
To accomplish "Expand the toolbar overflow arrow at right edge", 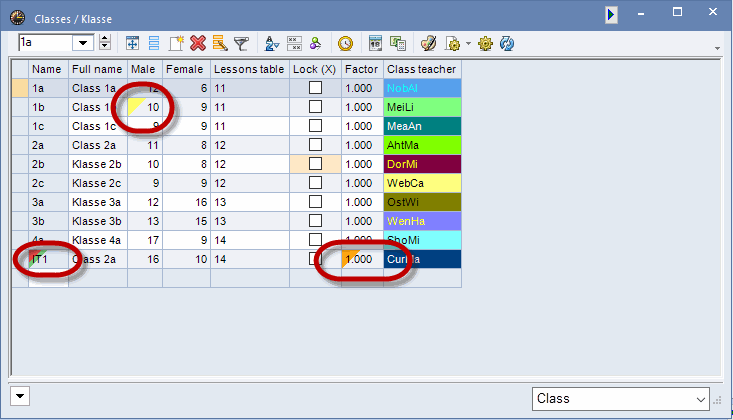I will tap(717, 48).
